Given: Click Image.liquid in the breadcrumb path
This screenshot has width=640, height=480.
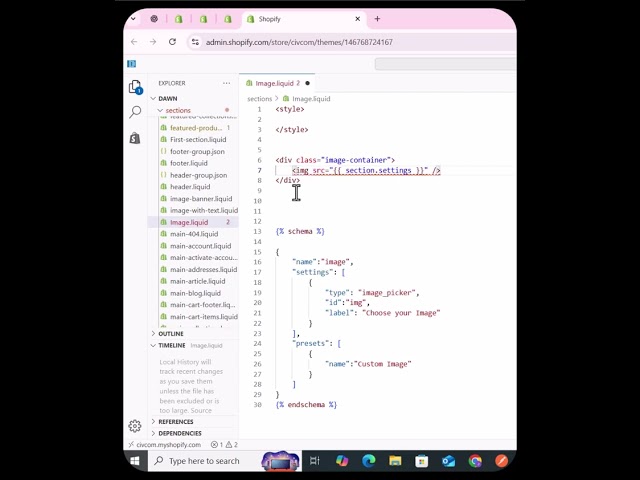Looking at the screenshot, I should (x=311, y=99).
